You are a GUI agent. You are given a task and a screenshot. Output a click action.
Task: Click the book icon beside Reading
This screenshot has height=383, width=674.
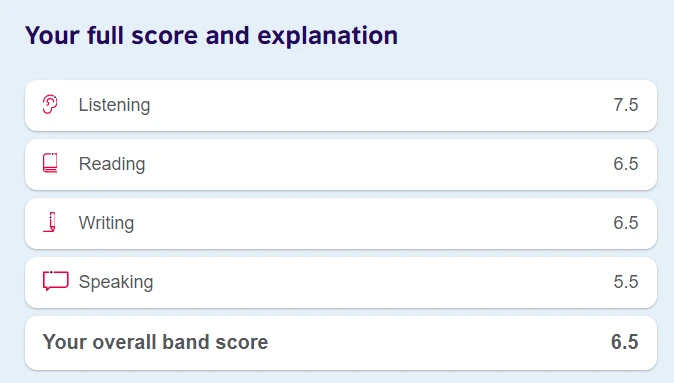pyautogui.click(x=50, y=163)
